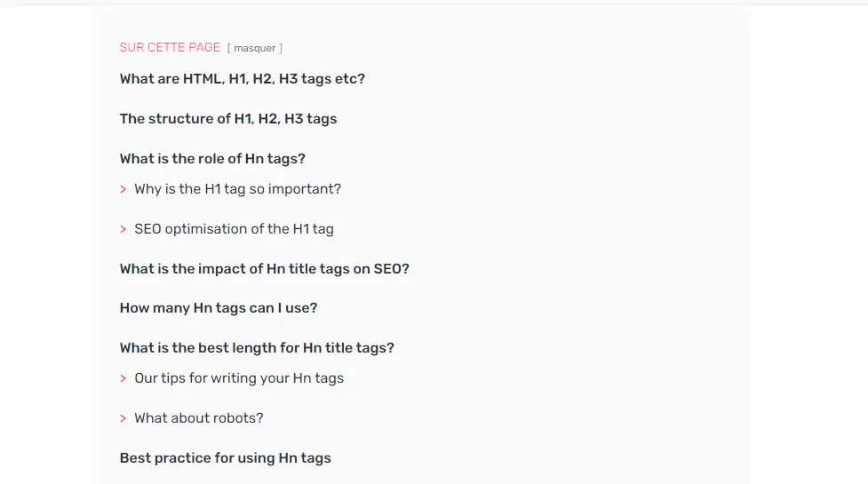Screen dimensions: 868x484
Task: Click red arrow beside 'Our tips for writing'
Action: point(123,379)
